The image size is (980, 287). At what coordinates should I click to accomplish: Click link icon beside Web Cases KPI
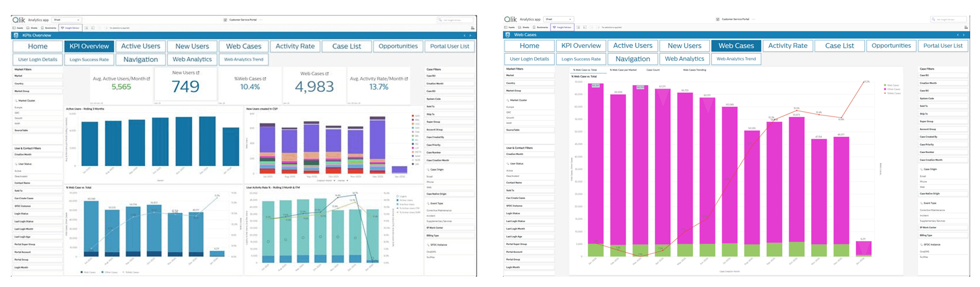point(327,74)
